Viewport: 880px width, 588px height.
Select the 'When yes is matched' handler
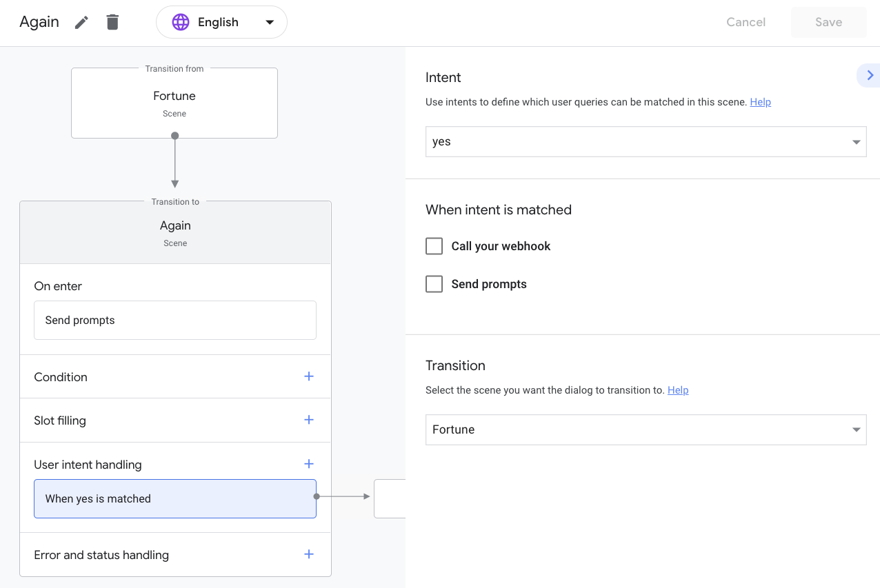175,498
